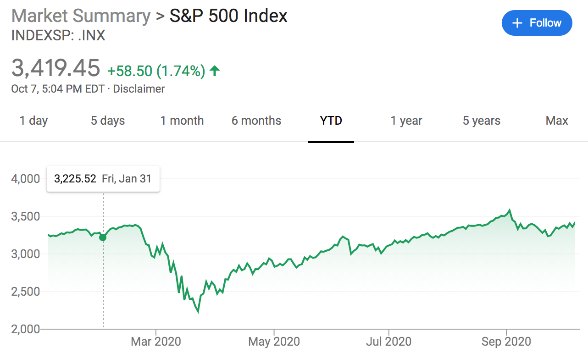Click the 3,419.45 index price
Screen dimensions: 588x364
(55, 69)
